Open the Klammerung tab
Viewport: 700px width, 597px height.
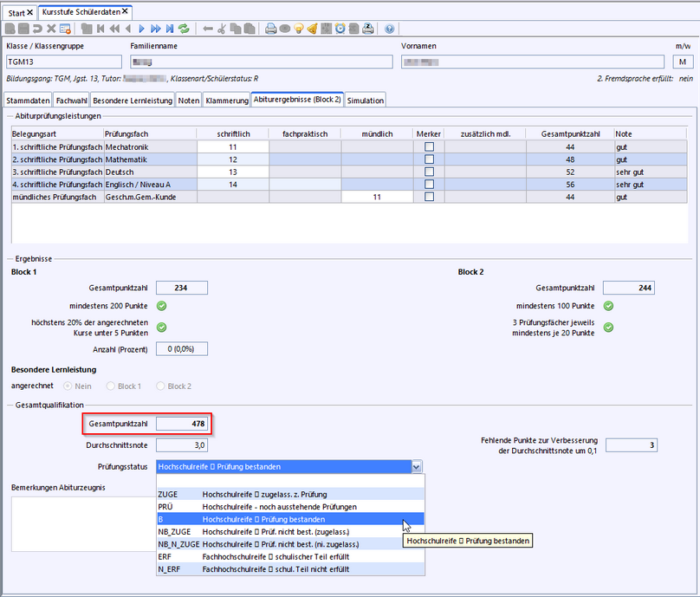pos(226,101)
